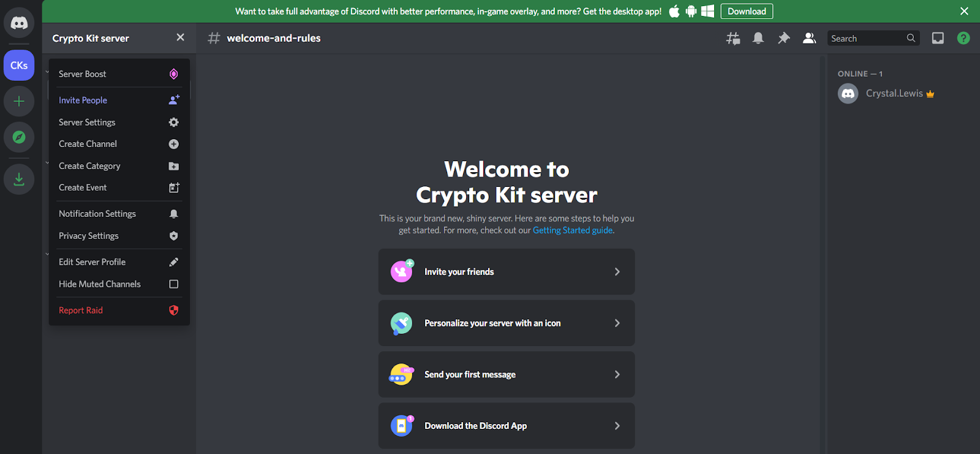Click the Create Channel plus circle icon
980x454 pixels.
pos(174,144)
